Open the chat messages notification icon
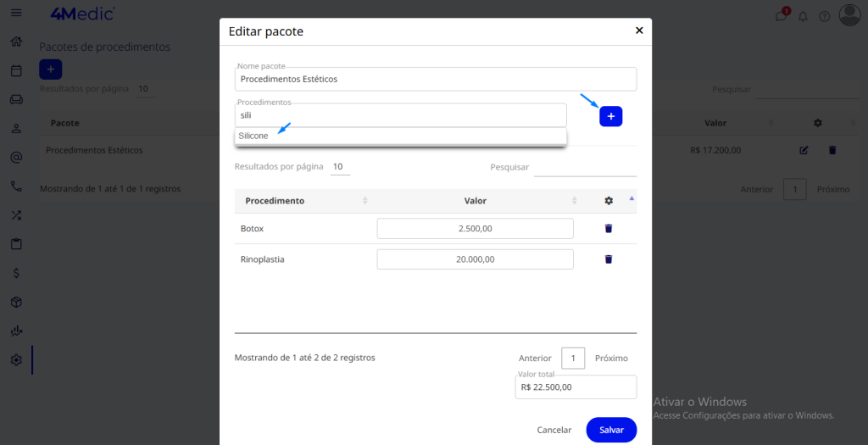This screenshot has height=445, width=868. pyautogui.click(x=781, y=15)
